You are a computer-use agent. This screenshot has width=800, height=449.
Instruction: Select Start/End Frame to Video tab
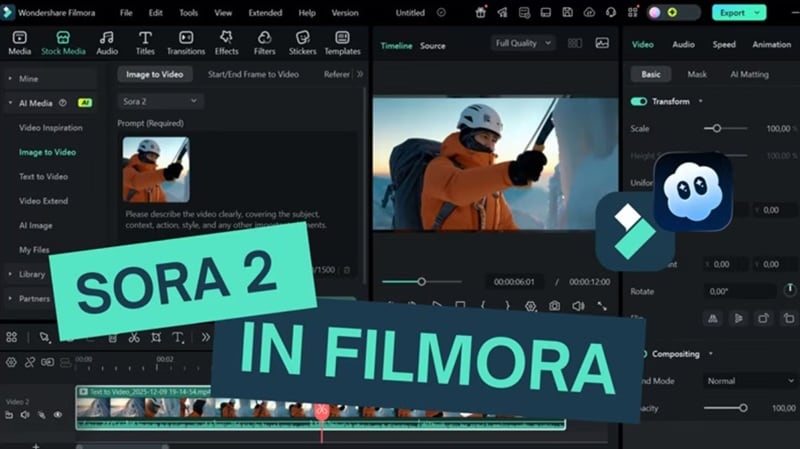tap(253, 74)
